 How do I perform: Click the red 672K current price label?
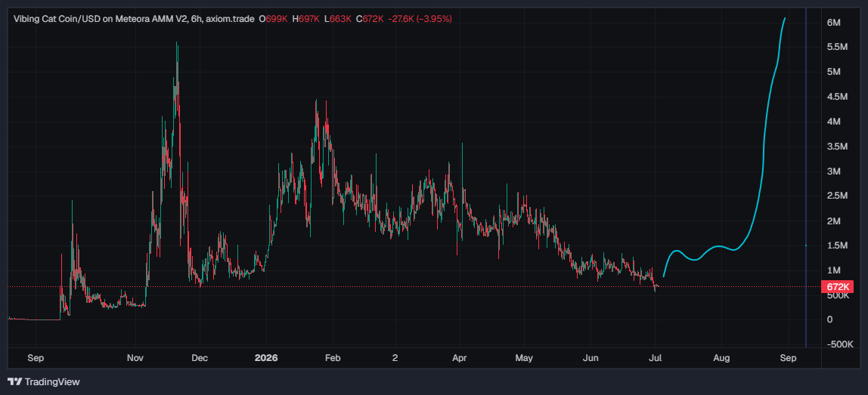838,287
